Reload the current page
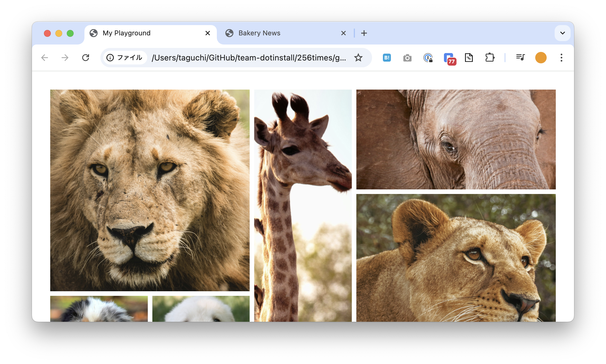Screen dimensions: 606x364 tap(86, 58)
